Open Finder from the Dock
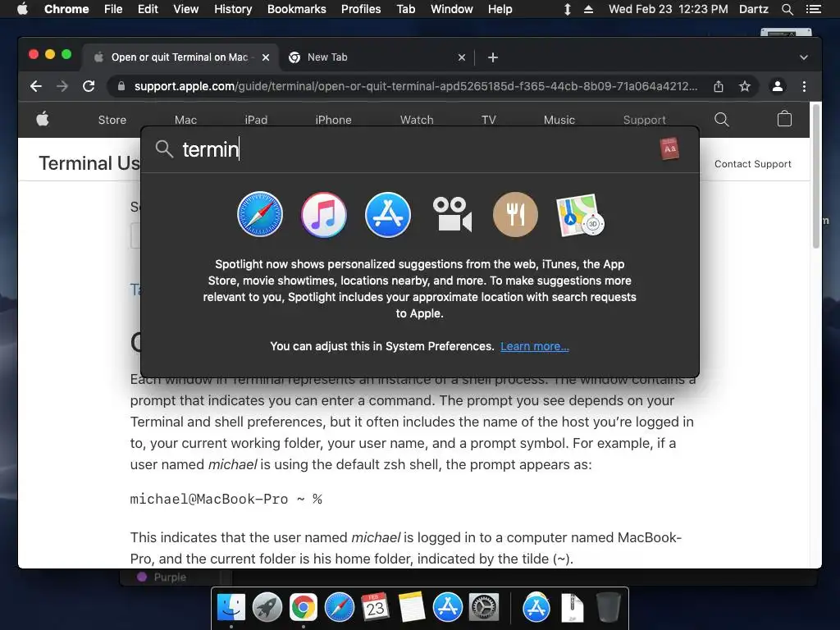 pyautogui.click(x=231, y=608)
